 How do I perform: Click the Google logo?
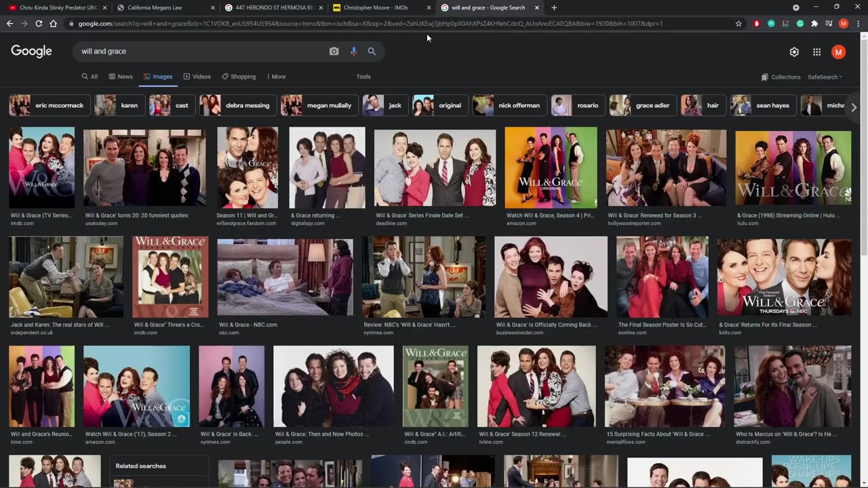point(31,52)
